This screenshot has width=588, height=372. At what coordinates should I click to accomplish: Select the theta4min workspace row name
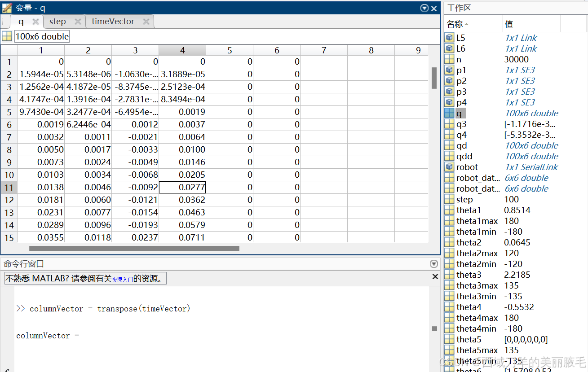pos(476,328)
